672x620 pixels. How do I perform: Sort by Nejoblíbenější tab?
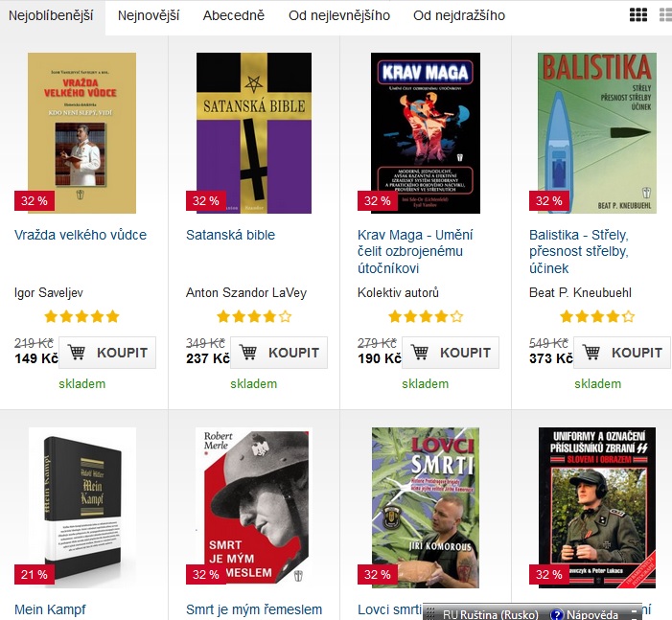pyautogui.click(x=51, y=16)
